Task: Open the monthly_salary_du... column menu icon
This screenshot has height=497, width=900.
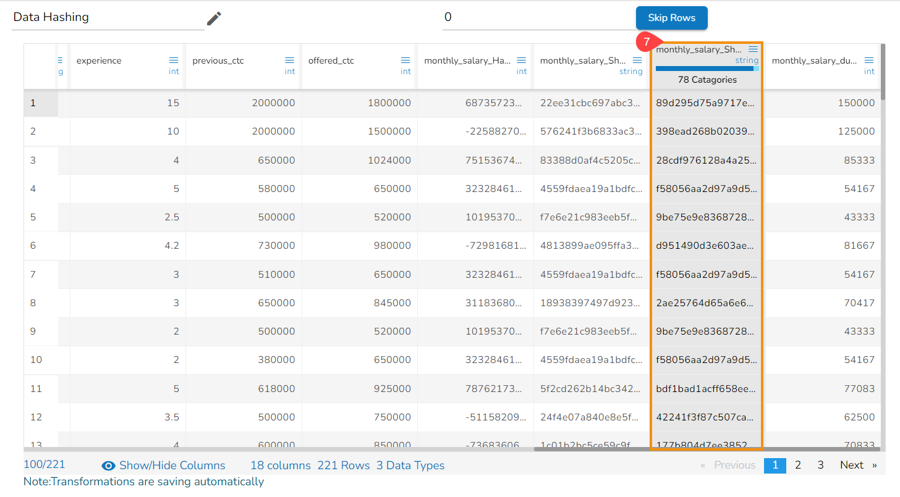Action: click(869, 61)
